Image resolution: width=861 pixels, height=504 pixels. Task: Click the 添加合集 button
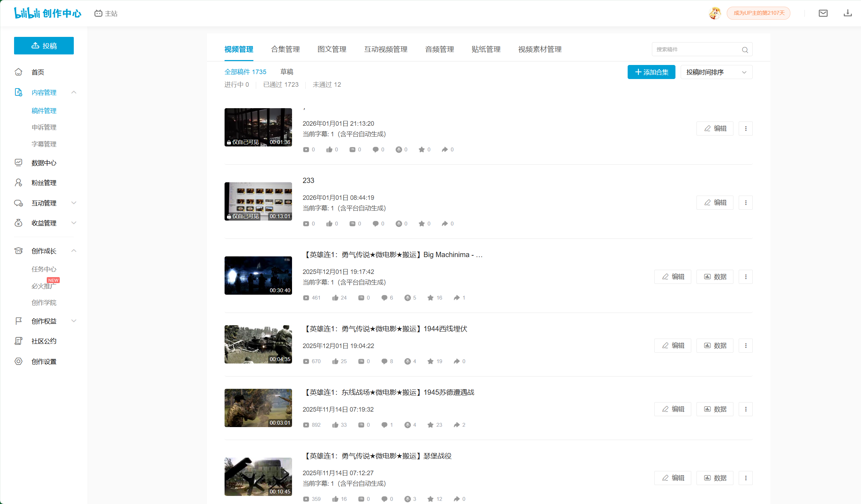coord(651,72)
